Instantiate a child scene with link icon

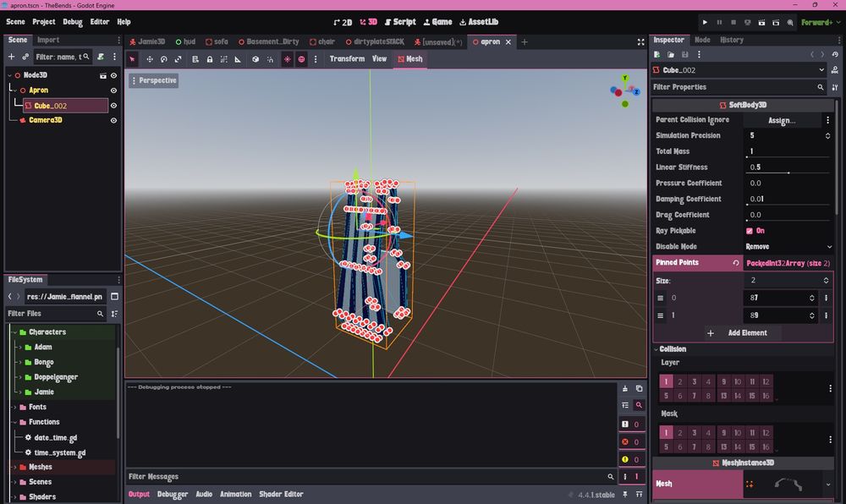tap(25, 57)
